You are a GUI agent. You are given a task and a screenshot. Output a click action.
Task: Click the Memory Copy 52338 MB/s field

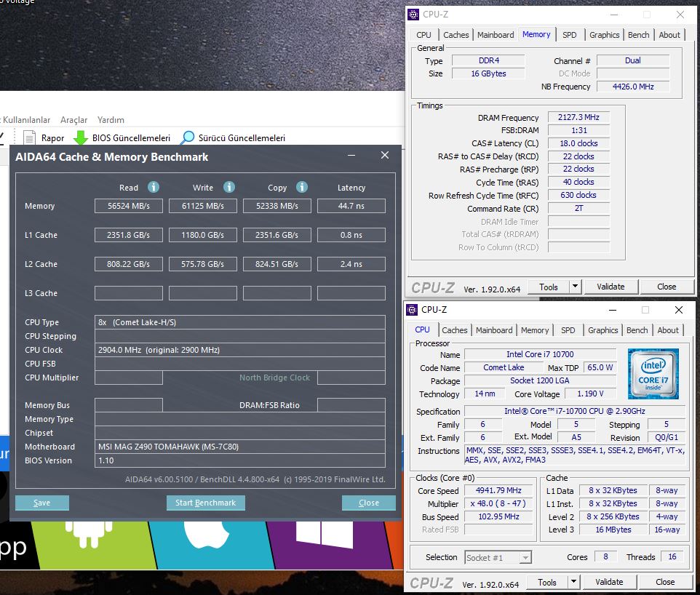pos(277,206)
